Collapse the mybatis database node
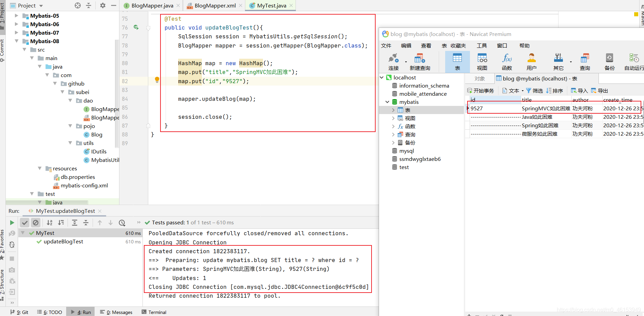 tap(387, 102)
